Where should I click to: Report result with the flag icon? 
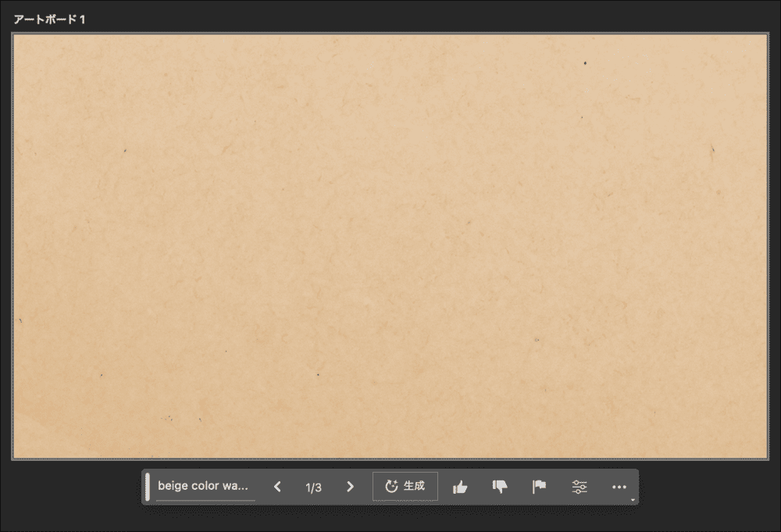coord(539,487)
